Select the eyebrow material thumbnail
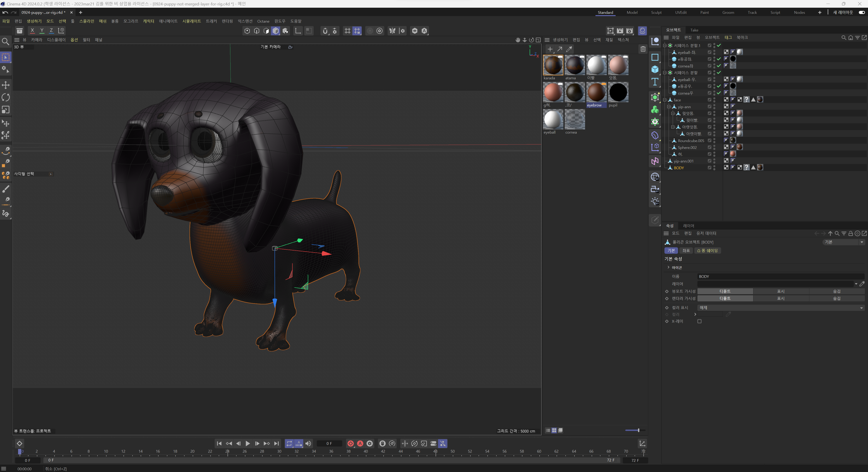868x472 pixels. 596,92
